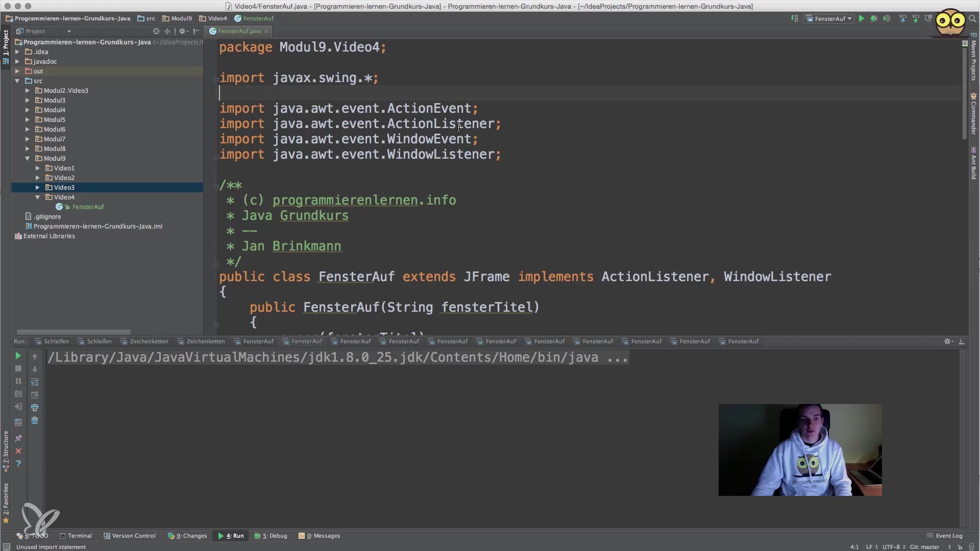Select FensterAuf class in project tree

(88, 207)
